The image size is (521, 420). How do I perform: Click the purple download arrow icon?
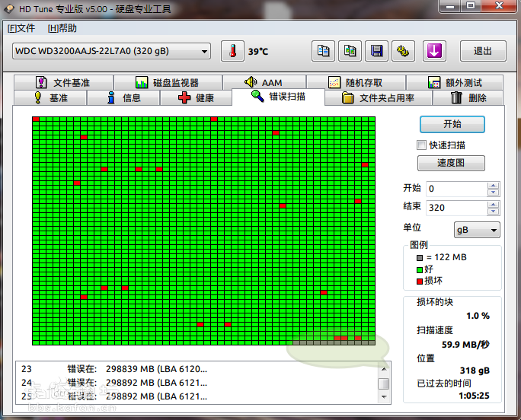(434, 51)
